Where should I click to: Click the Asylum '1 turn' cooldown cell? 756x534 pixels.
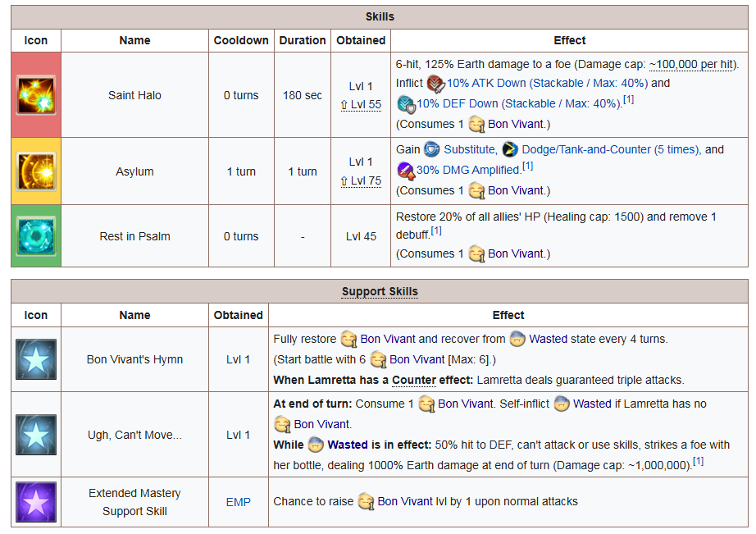[241, 171]
